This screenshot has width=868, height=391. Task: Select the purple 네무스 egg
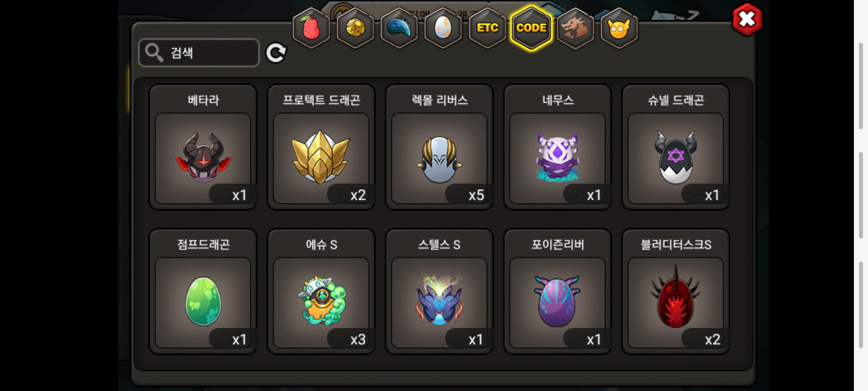pyautogui.click(x=558, y=147)
